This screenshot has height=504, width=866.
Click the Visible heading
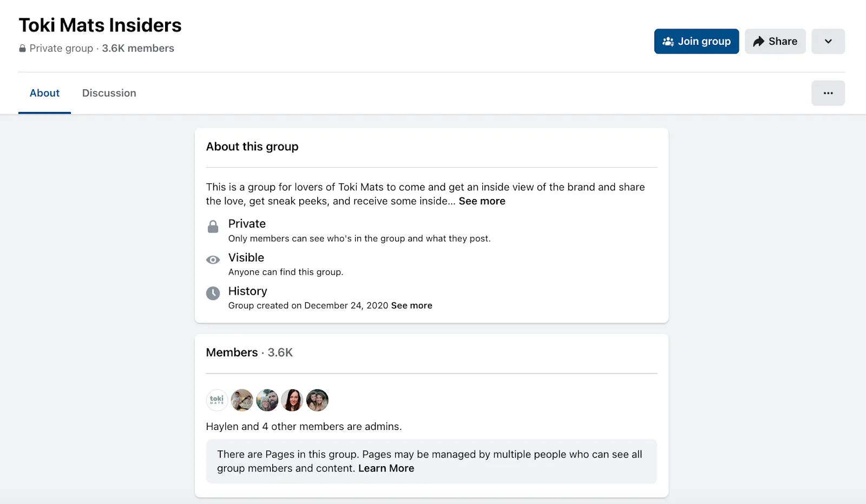point(246,257)
